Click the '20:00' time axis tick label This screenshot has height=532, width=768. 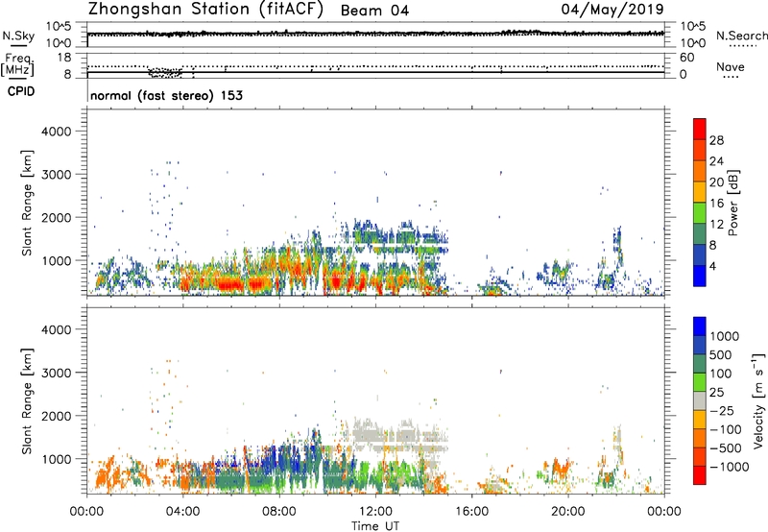click(568, 512)
